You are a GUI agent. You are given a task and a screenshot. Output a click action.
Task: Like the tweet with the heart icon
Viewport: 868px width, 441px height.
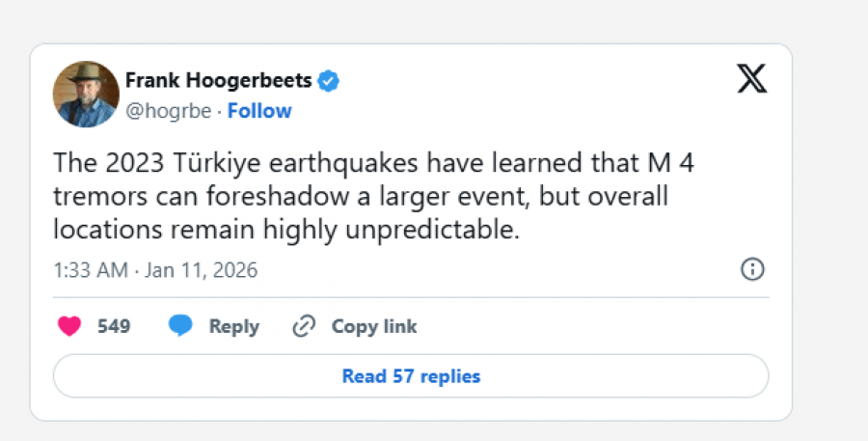pyautogui.click(x=69, y=326)
